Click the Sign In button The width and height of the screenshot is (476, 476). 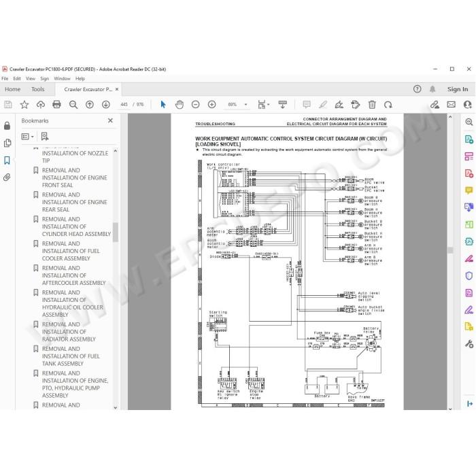(458, 89)
